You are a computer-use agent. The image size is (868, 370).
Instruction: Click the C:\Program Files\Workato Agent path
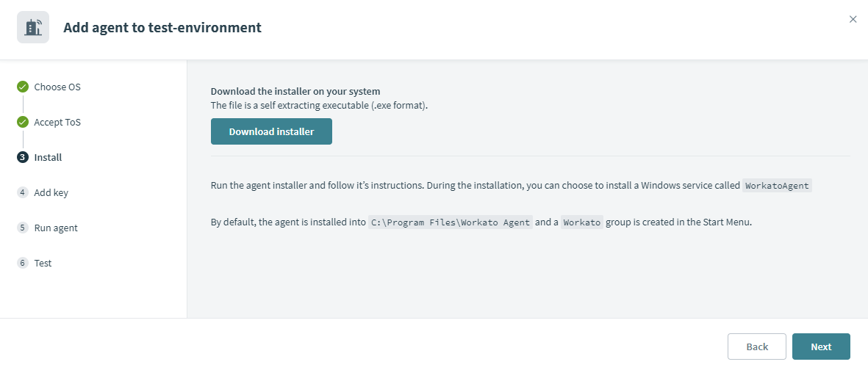pyautogui.click(x=451, y=222)
